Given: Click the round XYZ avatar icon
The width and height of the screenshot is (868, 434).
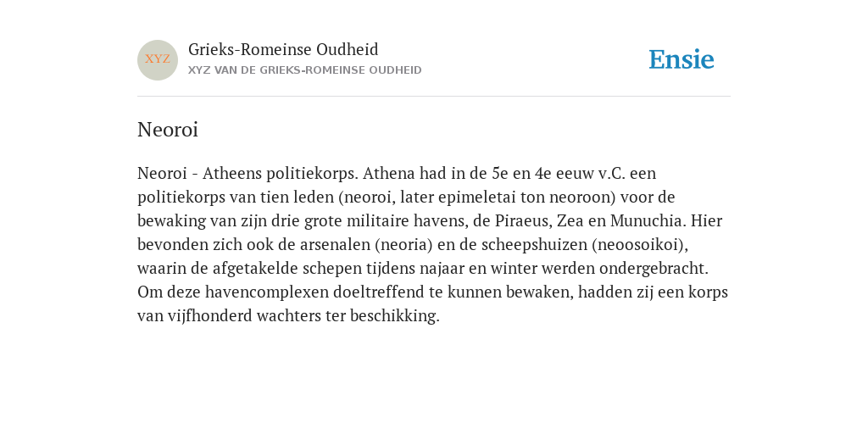Looking at the screenshot, I should click(x=158, y=60).
